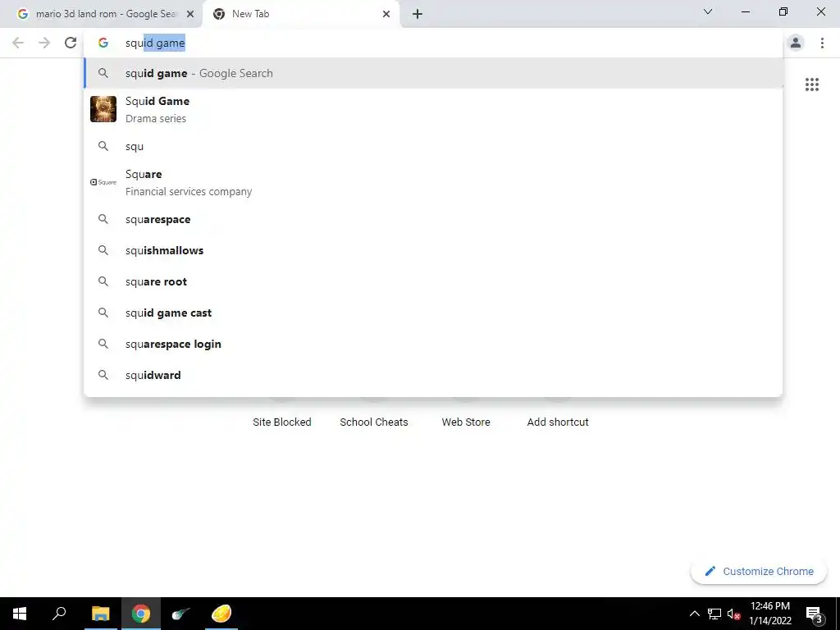
Task: Open the Google apps grid
Action: 811,84
